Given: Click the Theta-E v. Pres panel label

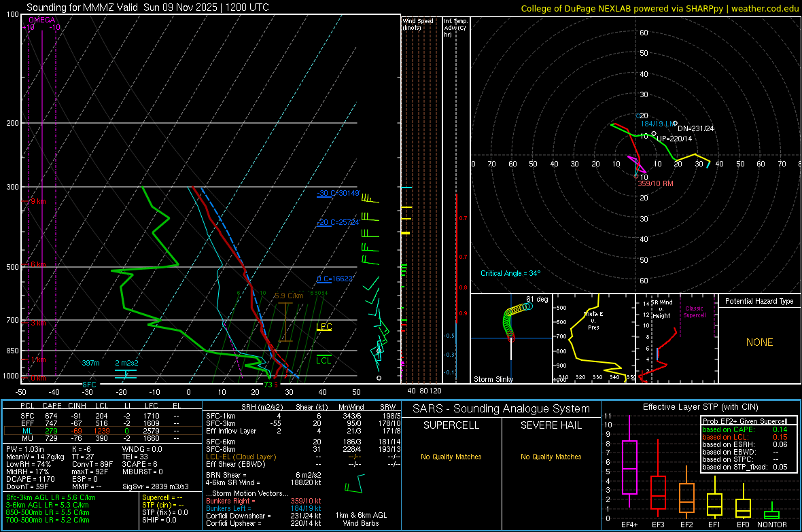Looking at the screenshot, I should pos(593,320).
